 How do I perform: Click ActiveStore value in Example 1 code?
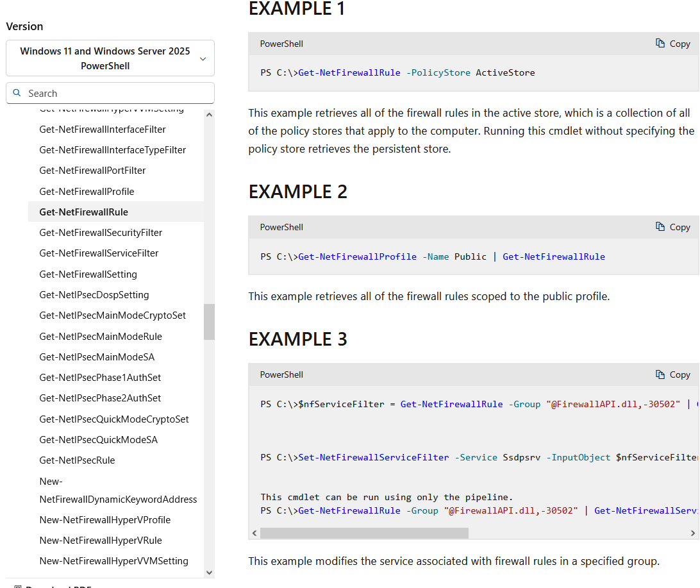point(505,72)
